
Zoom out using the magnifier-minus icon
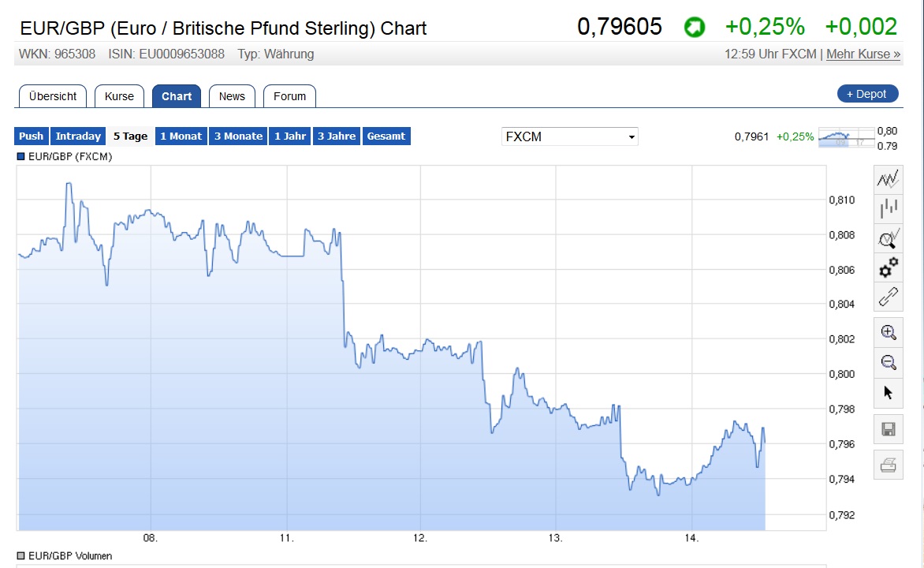click(888, 362)
